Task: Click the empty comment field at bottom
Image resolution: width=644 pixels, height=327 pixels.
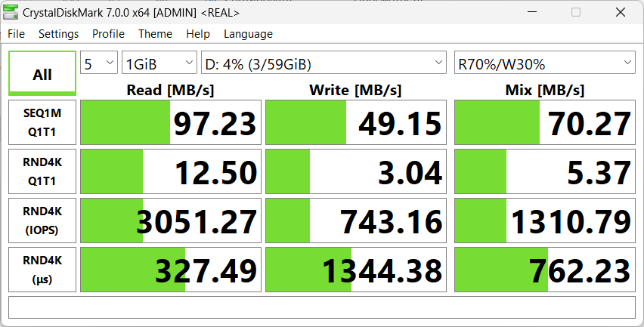Action: click(x=322, y=307)
